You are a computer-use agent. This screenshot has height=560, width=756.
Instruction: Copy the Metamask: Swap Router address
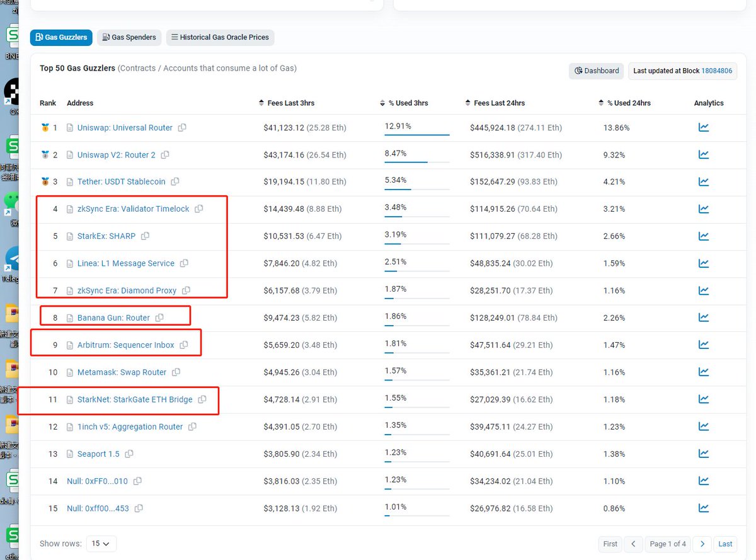(176, 372)
